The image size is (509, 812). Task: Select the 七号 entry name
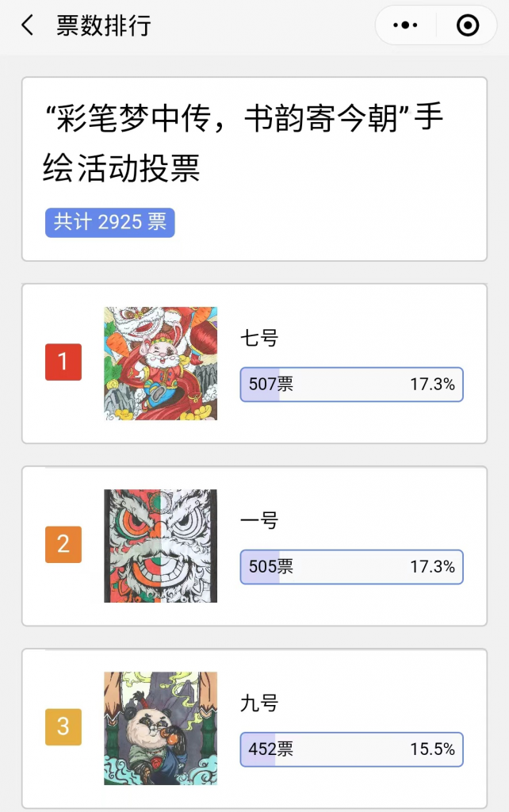[259, 339]
